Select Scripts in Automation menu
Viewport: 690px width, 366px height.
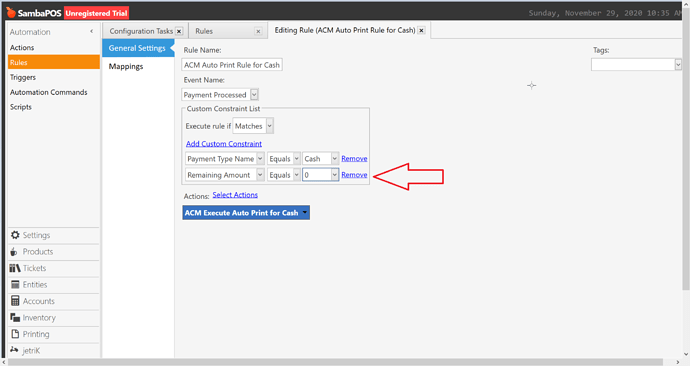pyautogui.click(x=21, y=107)
